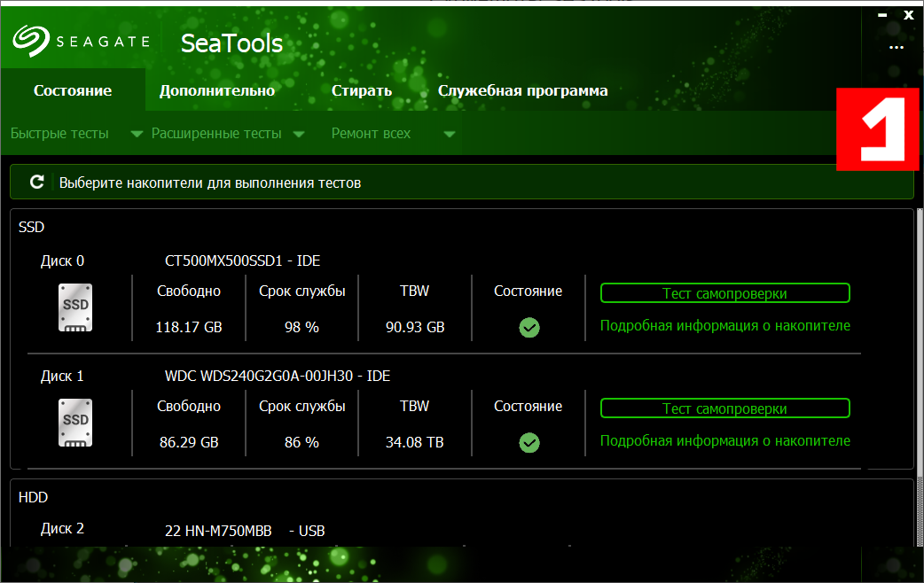This screenshot has width=924, height=583.
Task: Click the SeaTools title text
Action: point(231,43)
